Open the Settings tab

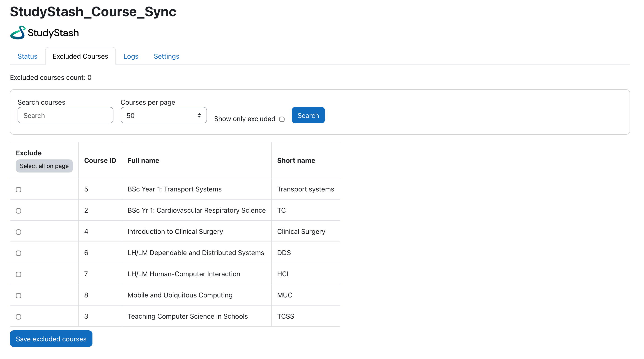click(166, 56)
